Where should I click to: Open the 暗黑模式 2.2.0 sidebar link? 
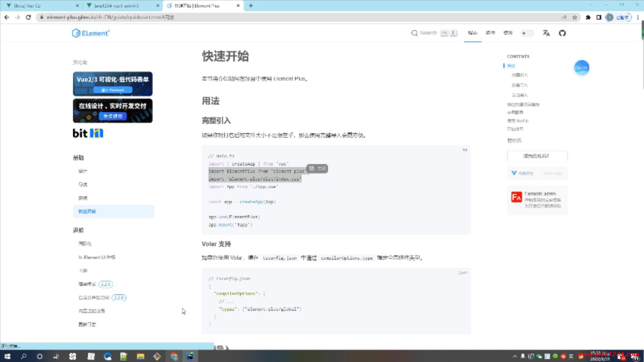pos(95,284)
